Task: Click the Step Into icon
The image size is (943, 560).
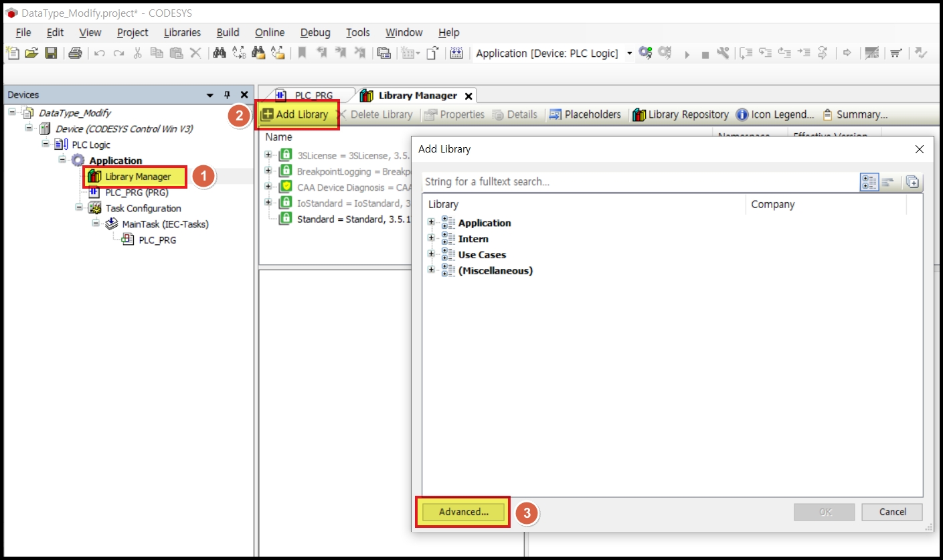Action: click(766, 53)
